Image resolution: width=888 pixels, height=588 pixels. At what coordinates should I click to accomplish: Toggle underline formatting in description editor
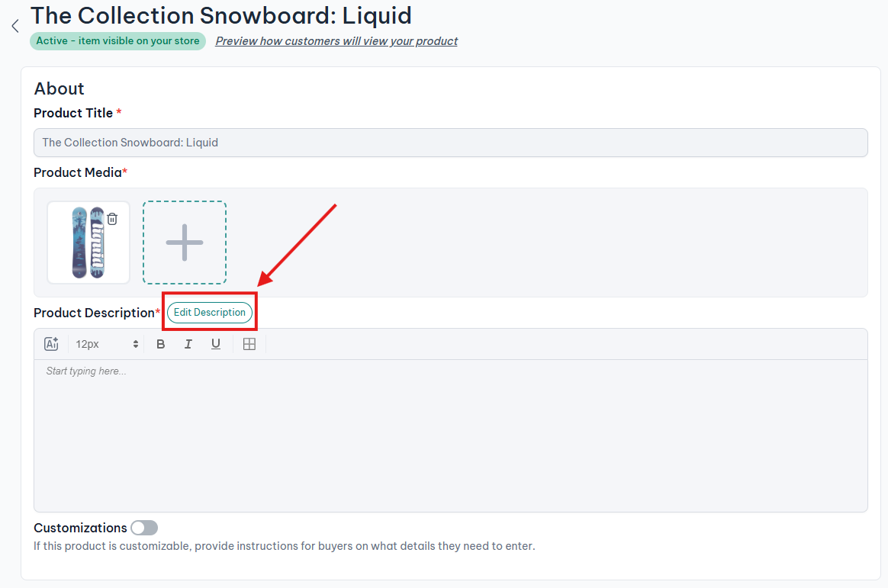pyautogui.click(x=216, y=344)
